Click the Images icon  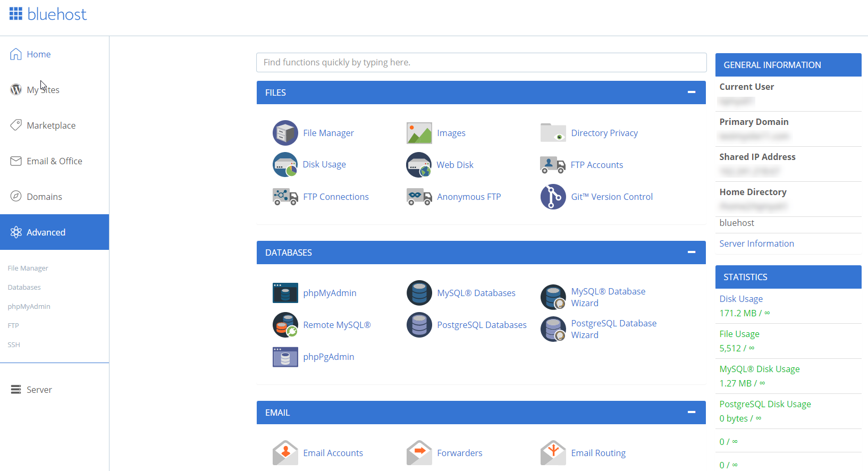click(x=419, y=133)
